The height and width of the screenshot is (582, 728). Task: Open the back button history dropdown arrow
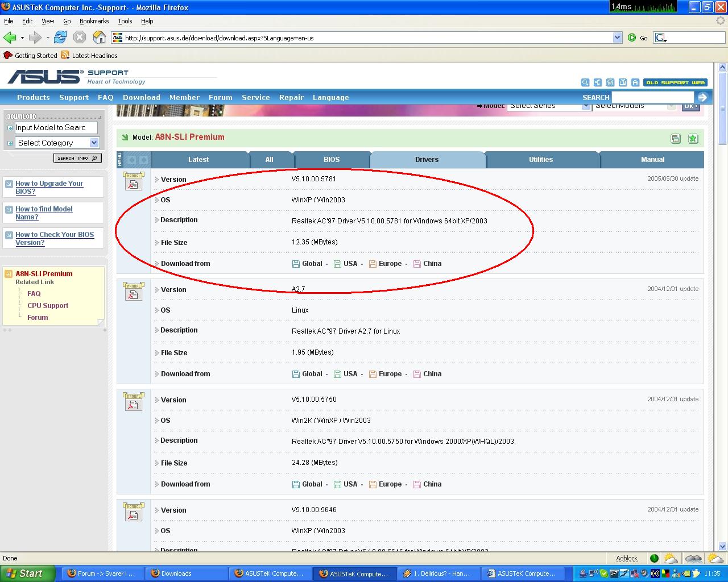coord(22,38)
